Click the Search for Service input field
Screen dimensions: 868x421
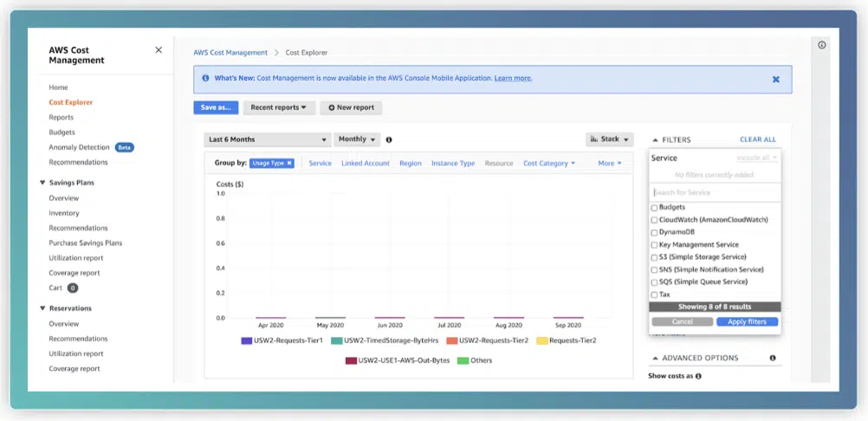(715, 192)
